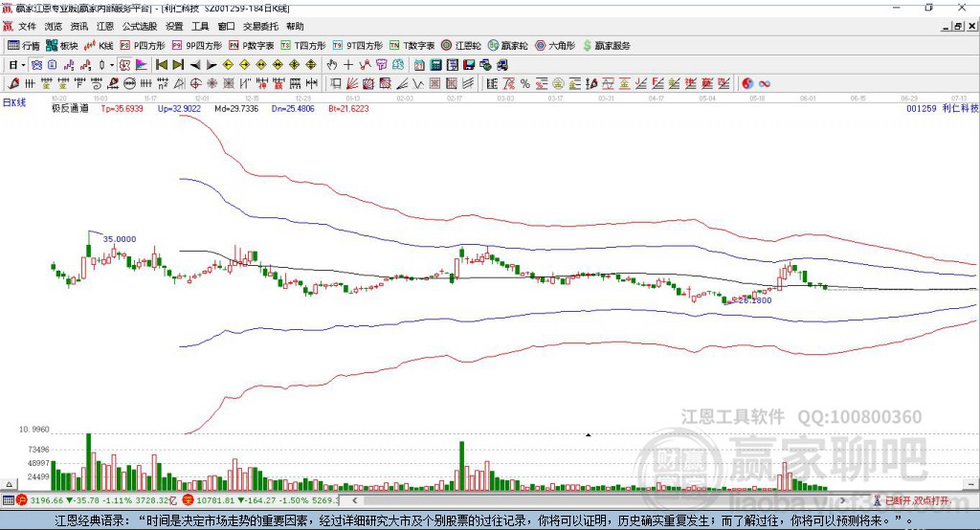The width and height of the screenshot is (980, 530).
Task: Open the 公式选股 menu
Action: (x=140, y=26)
